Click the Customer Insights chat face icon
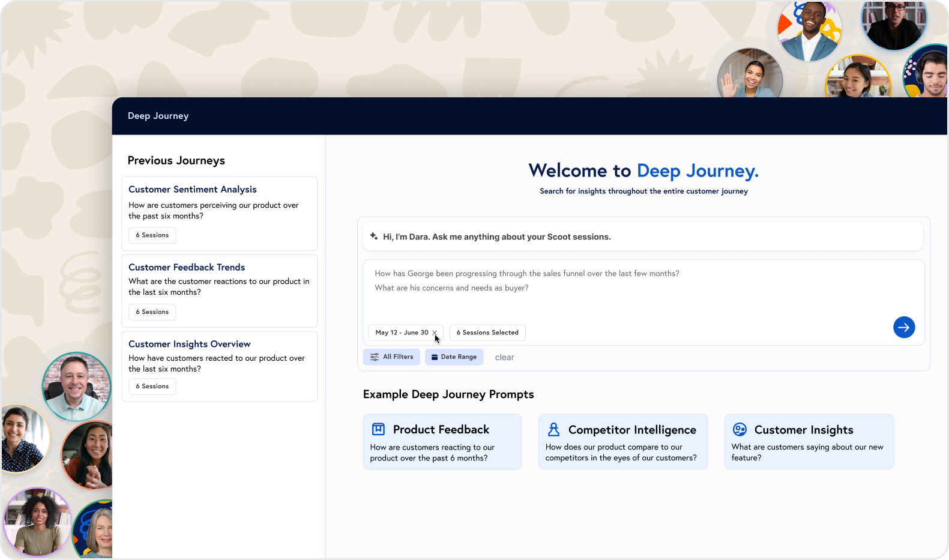Image resolution: width=949 pixels, height=560 pixels. [740, 429]
